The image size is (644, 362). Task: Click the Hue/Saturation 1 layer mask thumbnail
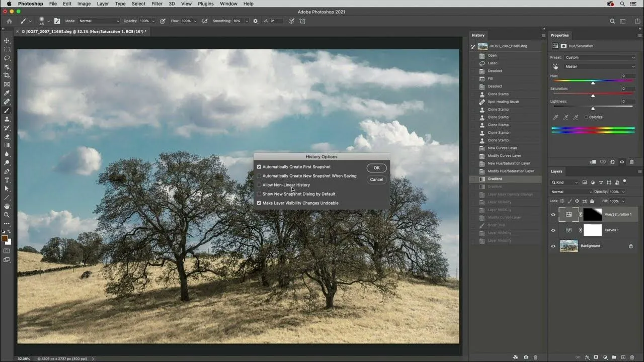(x=593, y=214)
